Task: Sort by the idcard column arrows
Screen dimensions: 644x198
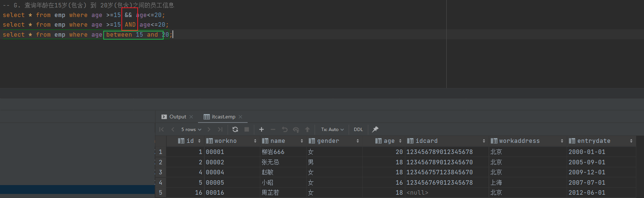Action: pyautogui.click(x=484, y=141)
